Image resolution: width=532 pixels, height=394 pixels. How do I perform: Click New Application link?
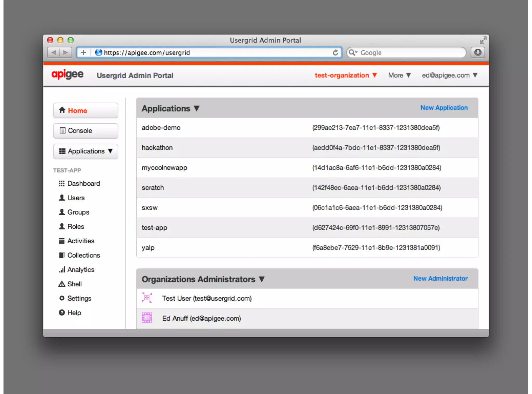tap(444, 108)
